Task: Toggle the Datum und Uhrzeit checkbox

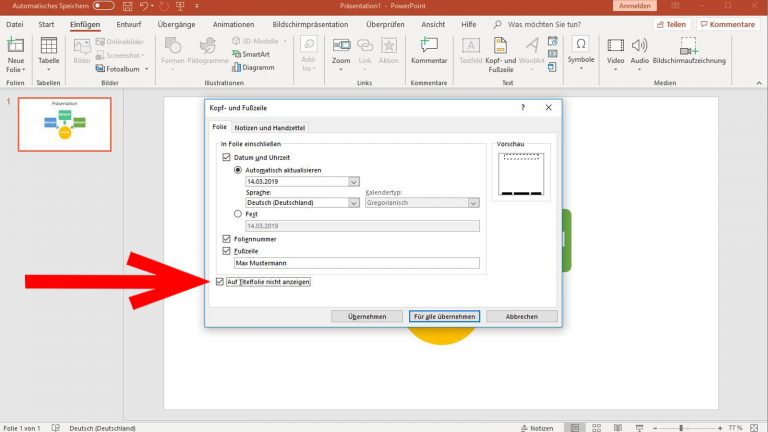Action: click(x=226, y=158)
